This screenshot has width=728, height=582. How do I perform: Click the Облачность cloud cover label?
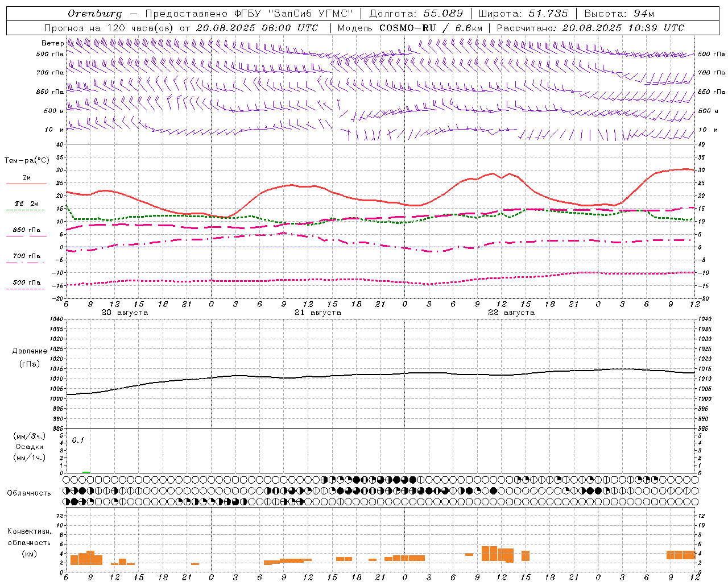(x=29, y=493)
